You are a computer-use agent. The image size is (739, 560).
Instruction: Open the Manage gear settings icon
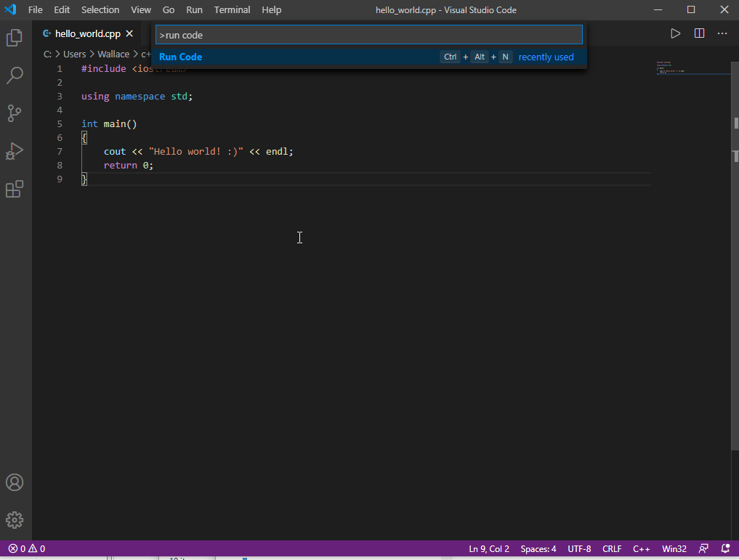(15, 520)
